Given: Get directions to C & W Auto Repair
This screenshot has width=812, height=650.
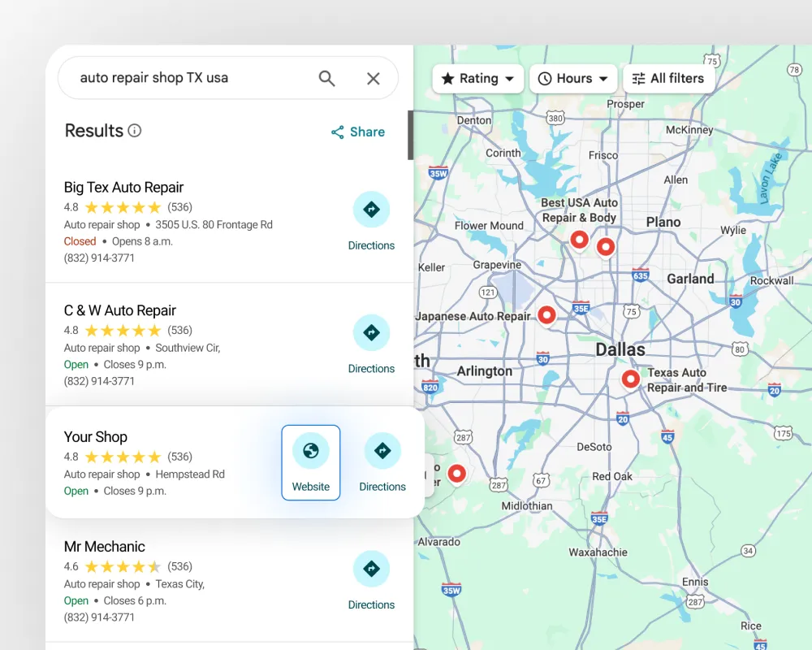Looking at the screenshot, I should click(x=371, y=333).
